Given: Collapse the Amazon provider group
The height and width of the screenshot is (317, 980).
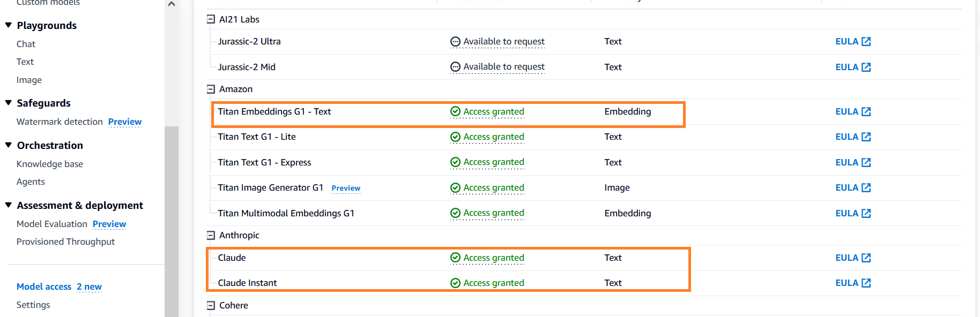Looking at the screenshot, I should pyautogui.click(x=211, y=89).
